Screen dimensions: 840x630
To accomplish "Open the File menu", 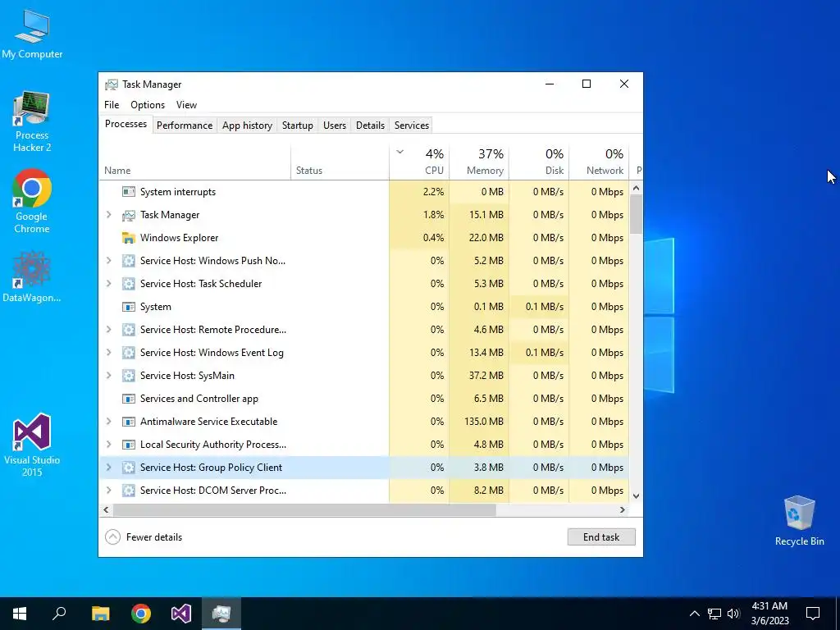I will click(x=112, y=105).
